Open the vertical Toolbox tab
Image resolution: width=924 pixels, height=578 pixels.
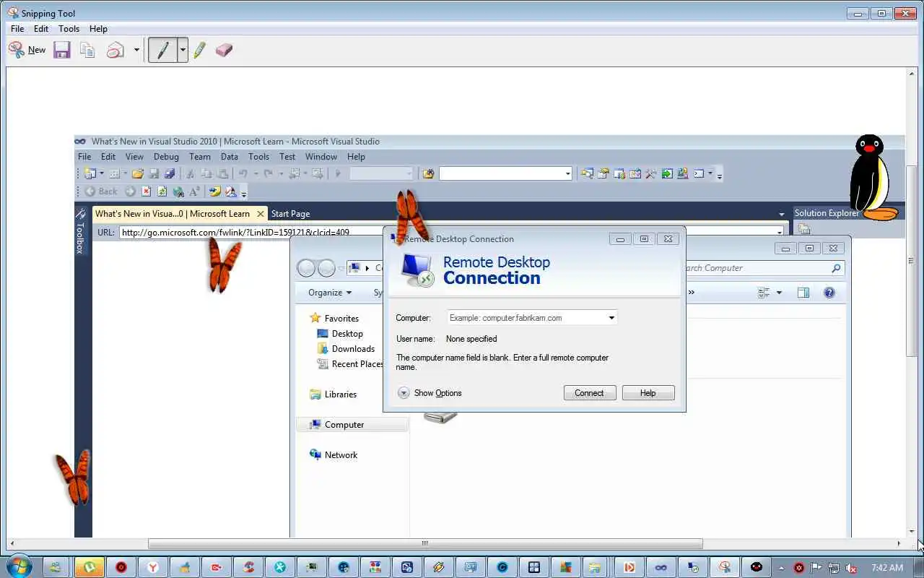click(x=80, y=231)
